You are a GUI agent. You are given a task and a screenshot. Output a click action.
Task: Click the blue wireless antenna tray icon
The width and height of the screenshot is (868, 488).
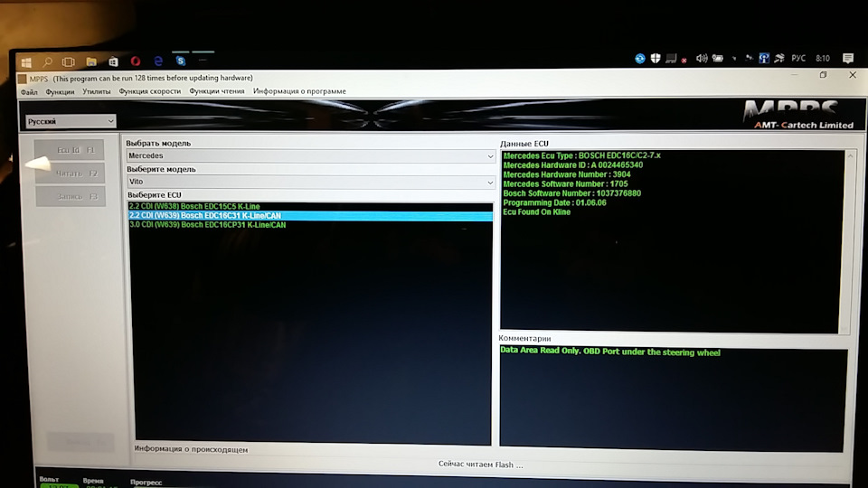(764, 58)
